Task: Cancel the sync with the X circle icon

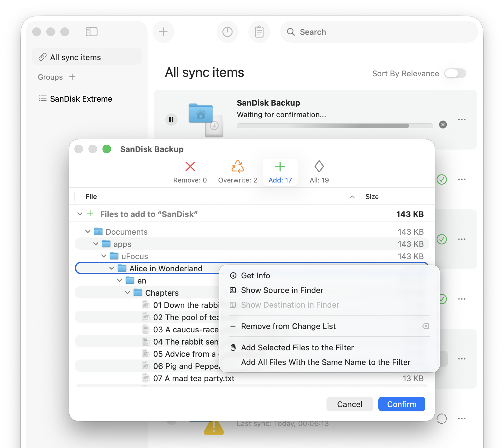Action: [x=443, y=125]
